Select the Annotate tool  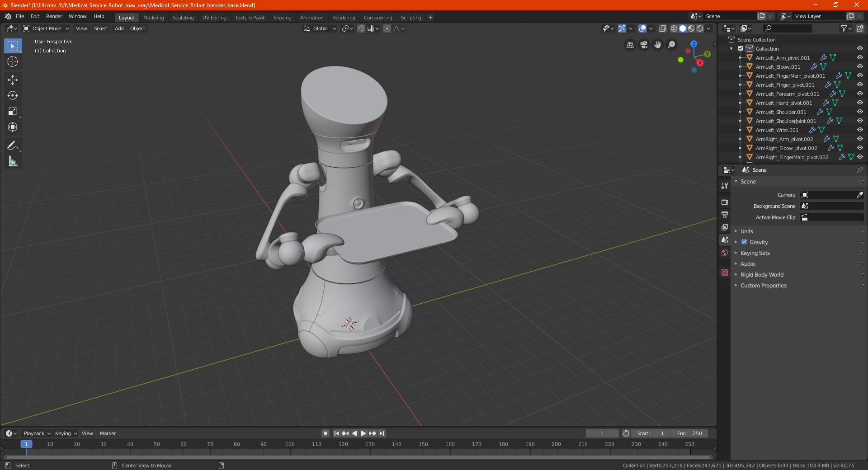coord(13,146)
